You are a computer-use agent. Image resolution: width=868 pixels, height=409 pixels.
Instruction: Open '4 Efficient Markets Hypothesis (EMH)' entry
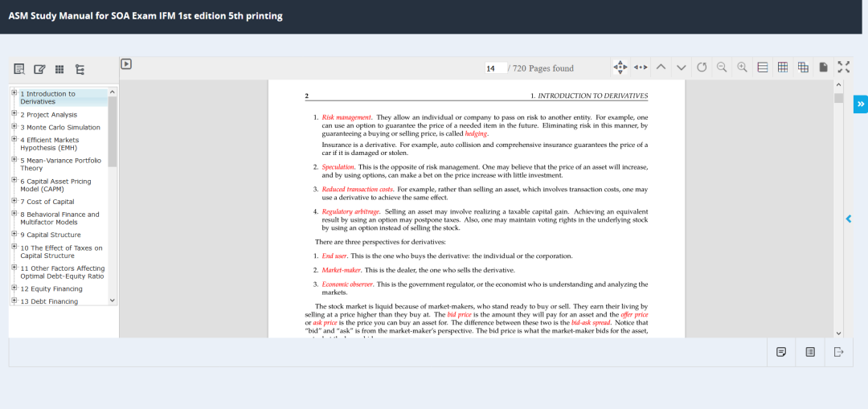click(x=50, y=144)
